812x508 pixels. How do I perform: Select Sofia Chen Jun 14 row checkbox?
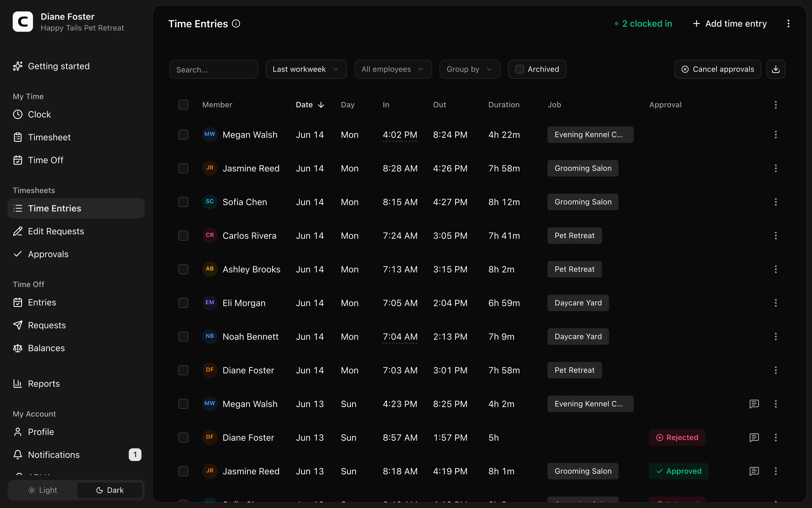[x=183, y=202]
